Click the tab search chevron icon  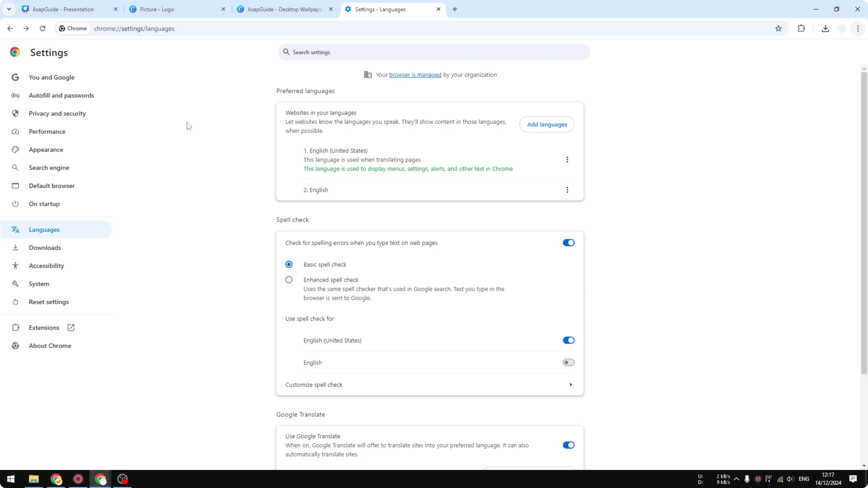point(9,9)
